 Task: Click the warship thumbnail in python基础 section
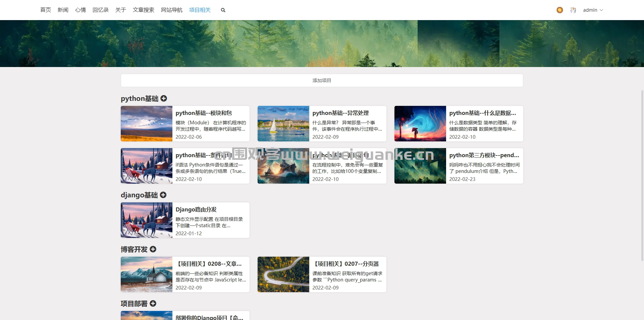(x=283, y=166)
